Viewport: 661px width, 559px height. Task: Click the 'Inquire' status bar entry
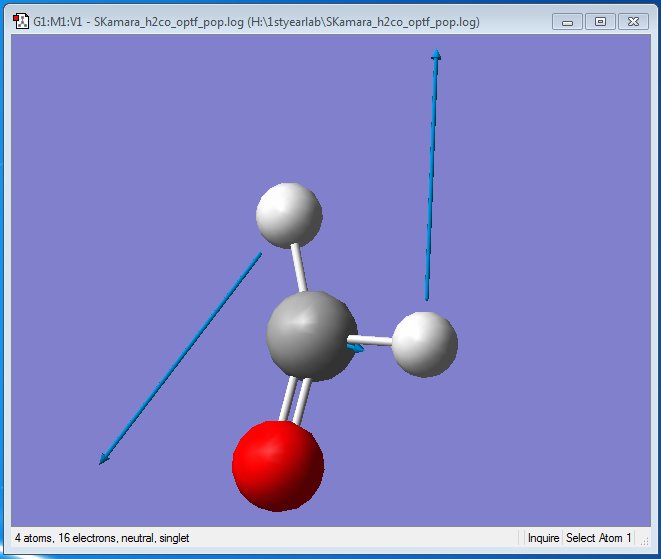543,538
